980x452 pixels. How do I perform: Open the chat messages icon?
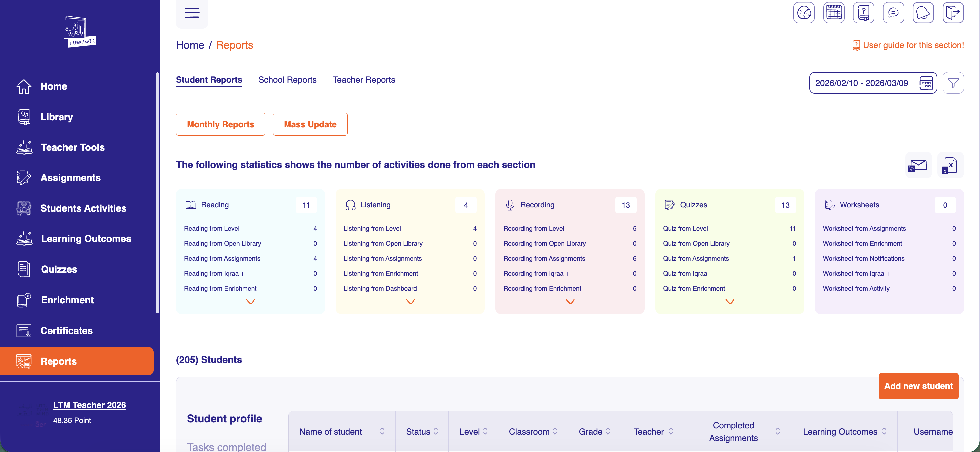[x=893, y=13]
